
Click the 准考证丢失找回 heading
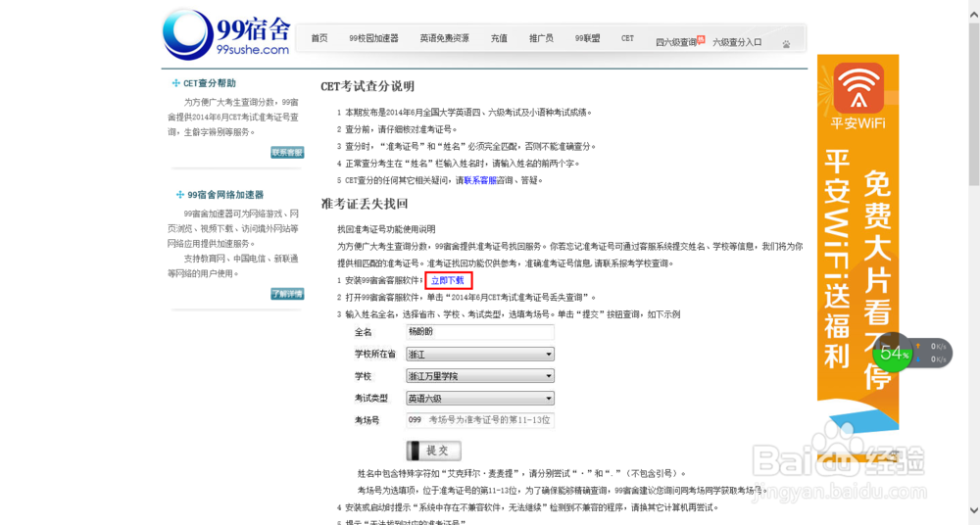365,204
